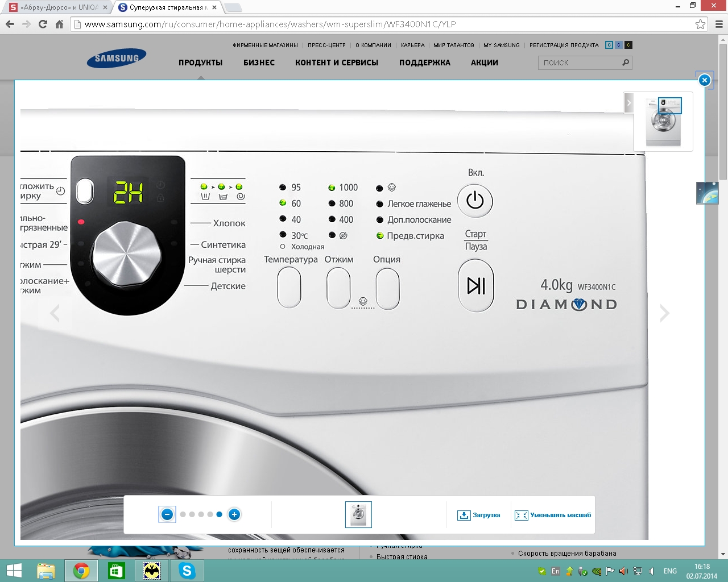The width and height of the screenshot is (728, 582).
Task: Open File Explorer from the taskbar
Action: pos(45,571)
